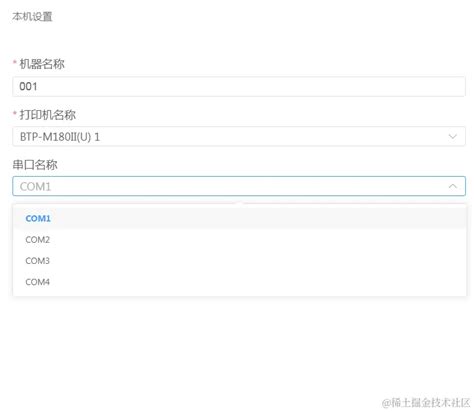Click the red asterisk beside 机器名称

tap(15, 62)
